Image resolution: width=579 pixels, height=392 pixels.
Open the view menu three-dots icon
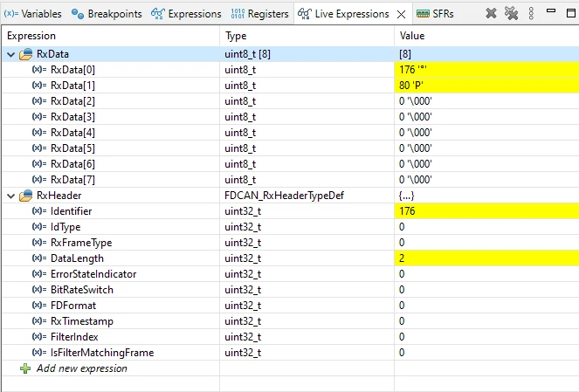(x=531, y=14)
